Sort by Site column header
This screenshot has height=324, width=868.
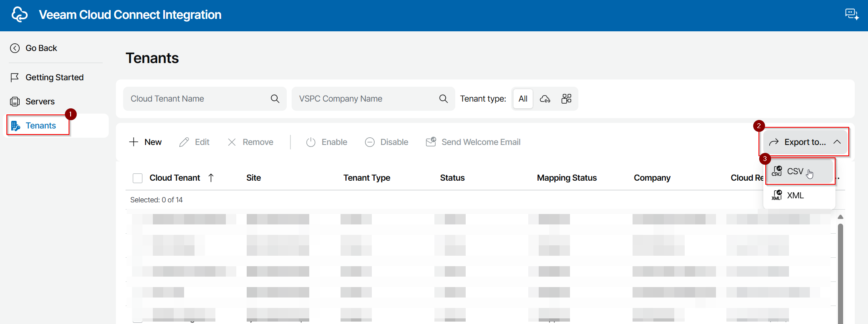tap(254, 178)
